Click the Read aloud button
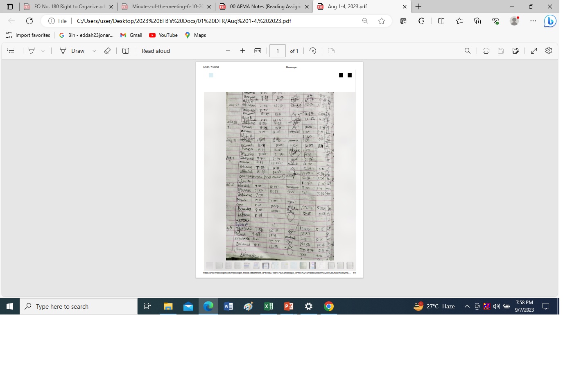 [156, 51]
